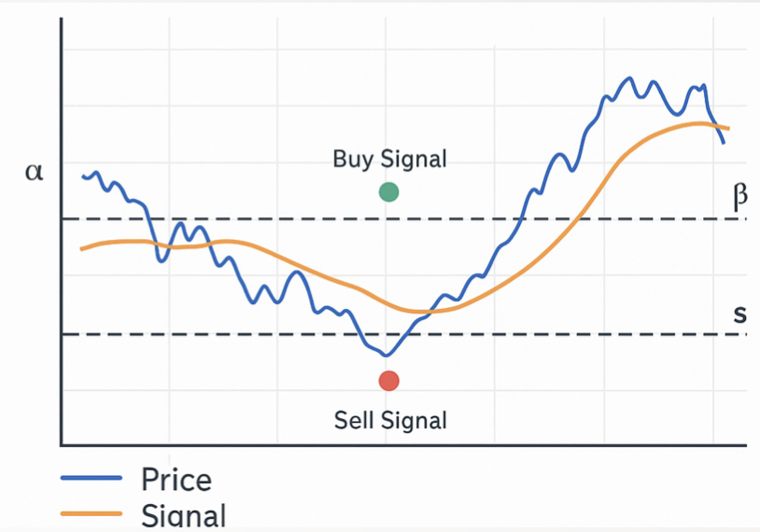This screenshot has width=760, height=532.
Task: Click the blue Price legend line
Action: pos(91,478)
